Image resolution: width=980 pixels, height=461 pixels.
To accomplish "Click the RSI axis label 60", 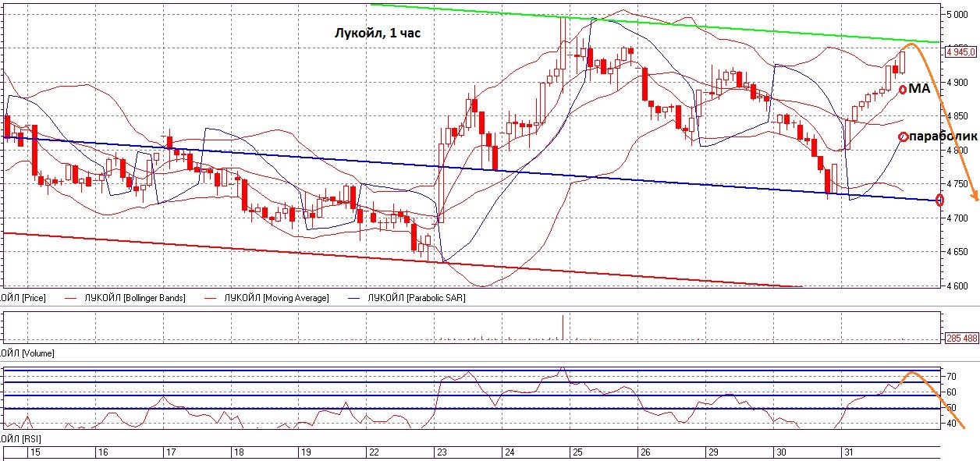I will (x=951, y=392).
